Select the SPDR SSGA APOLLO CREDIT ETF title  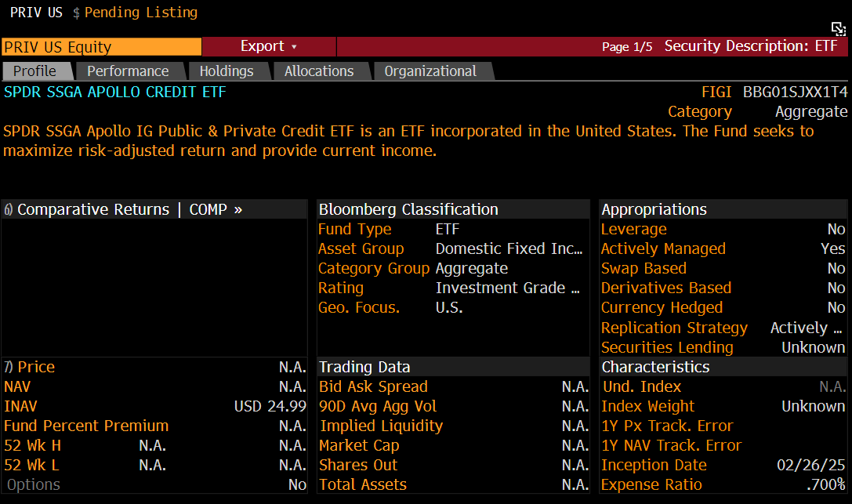coord(115,92)
